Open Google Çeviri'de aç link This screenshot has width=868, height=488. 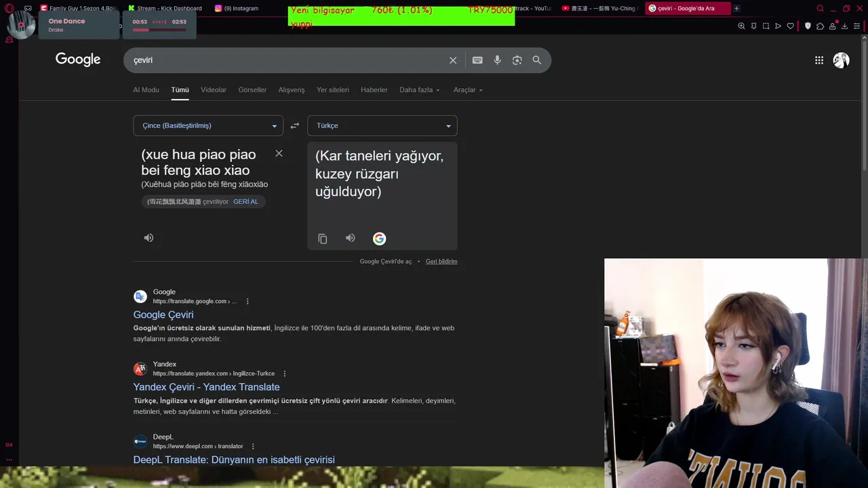pos(385,262)
